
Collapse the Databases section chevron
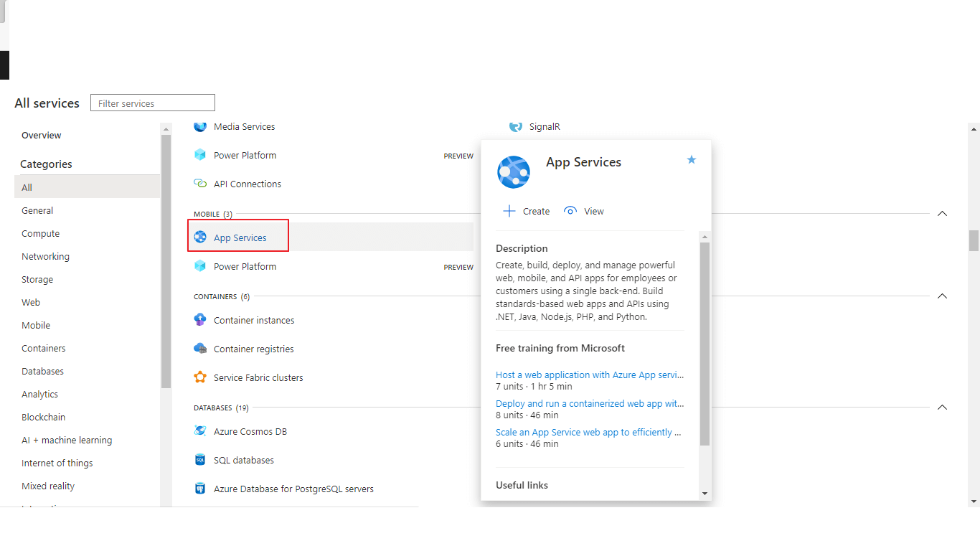click(943, 408)
